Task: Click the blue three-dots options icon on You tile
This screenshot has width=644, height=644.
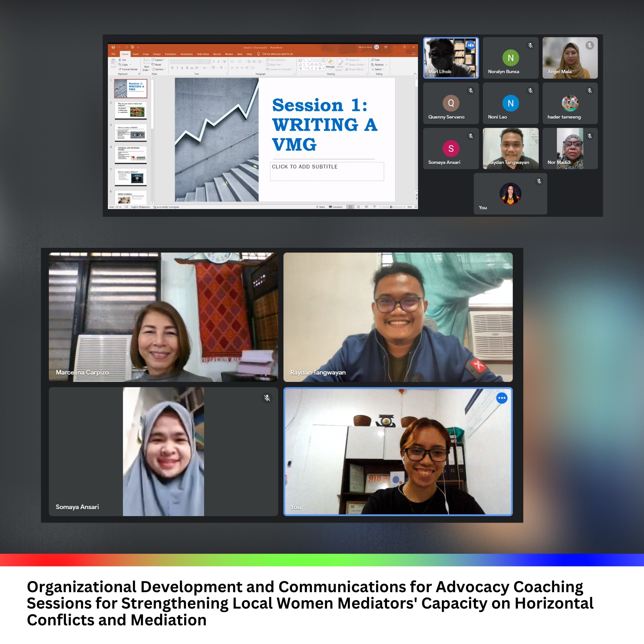Action: tap(502, 398)
